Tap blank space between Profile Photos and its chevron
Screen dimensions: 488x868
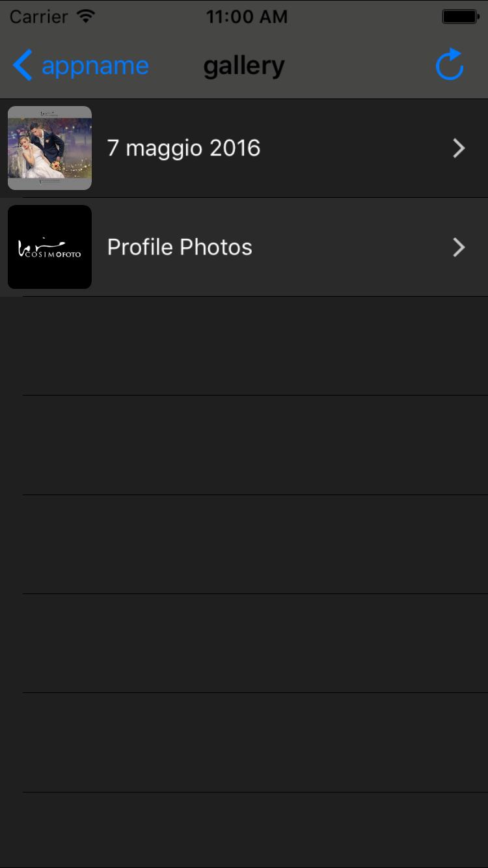[x=352, y=247]
